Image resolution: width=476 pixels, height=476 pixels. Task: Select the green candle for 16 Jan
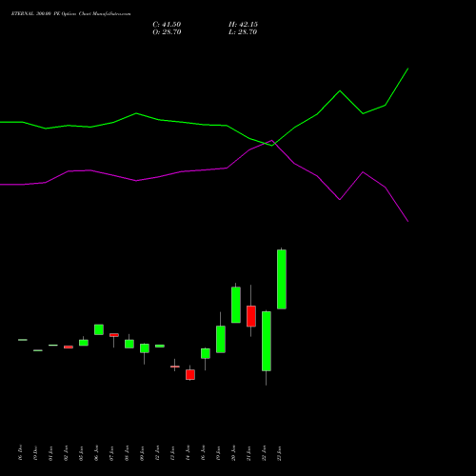pyautogui.click(x=206, y=353)
